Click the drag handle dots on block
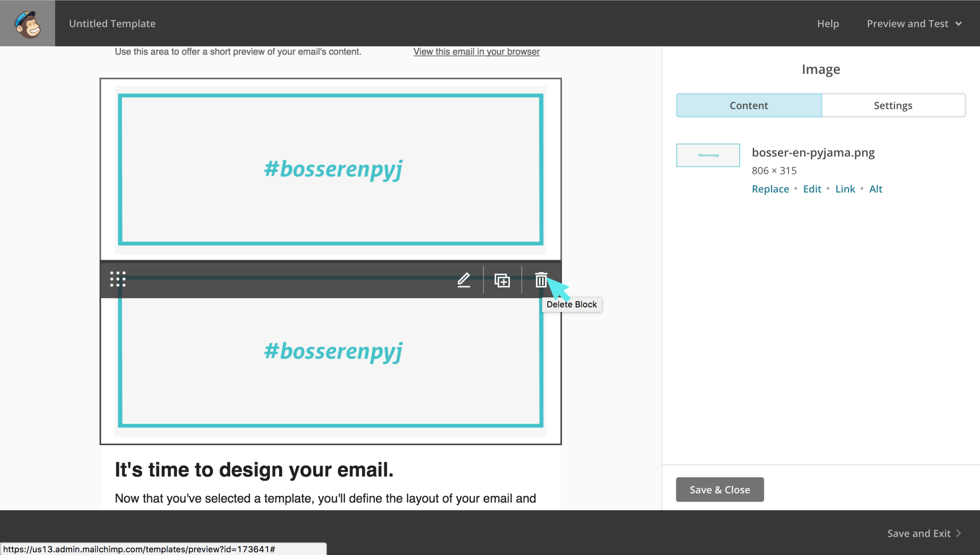 pyautogui.click(x=118, y=279)
